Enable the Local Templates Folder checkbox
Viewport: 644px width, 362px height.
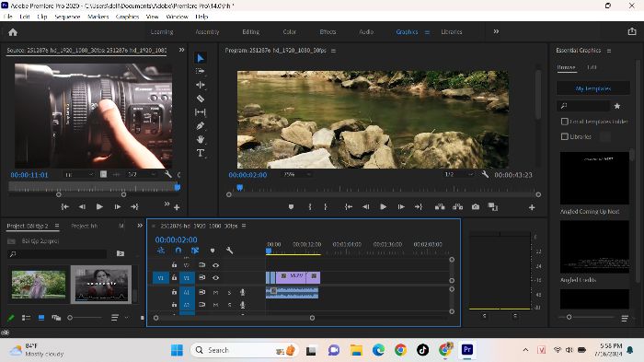click(x=565, y=122)
